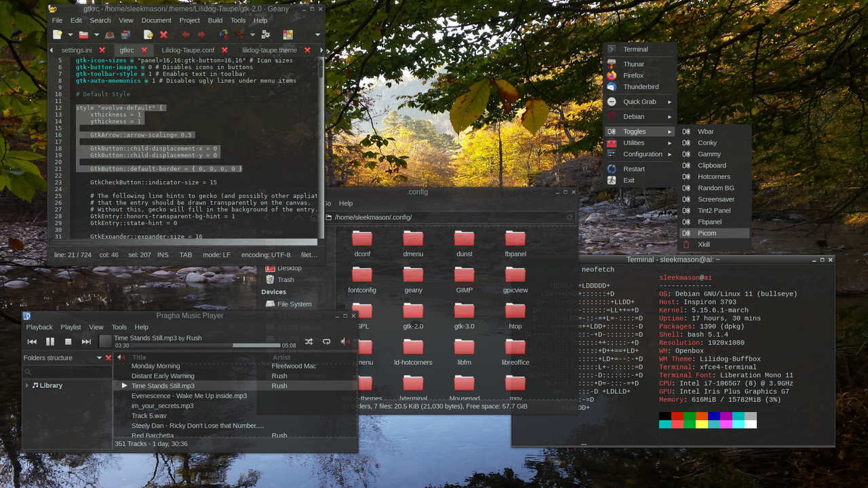Select Xkill from the Toggles submenu
868x488 pixels.
(x=715, y=245)
